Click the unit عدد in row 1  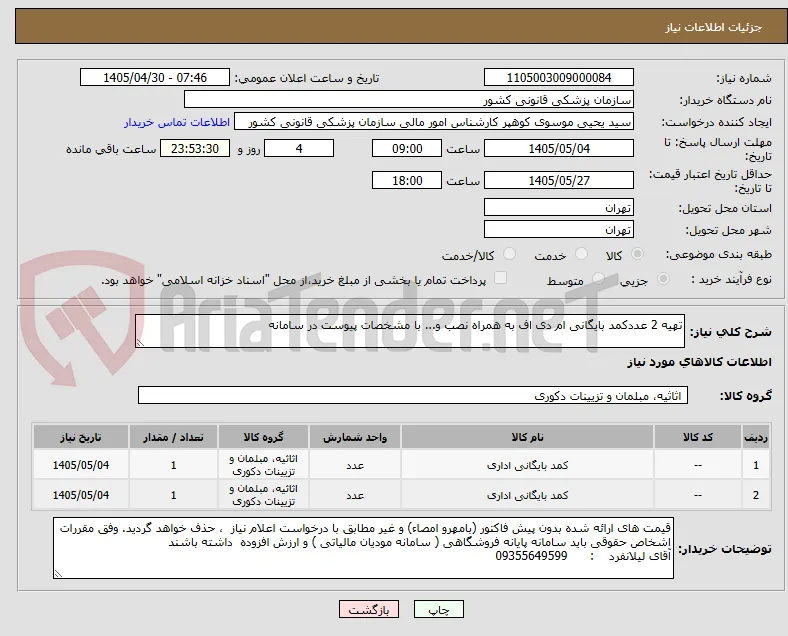(355, 466)
